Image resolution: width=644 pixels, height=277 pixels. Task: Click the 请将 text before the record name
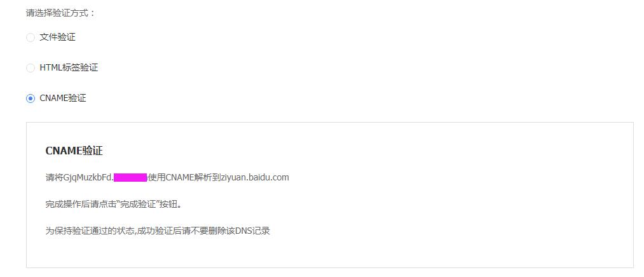[54, 178]
